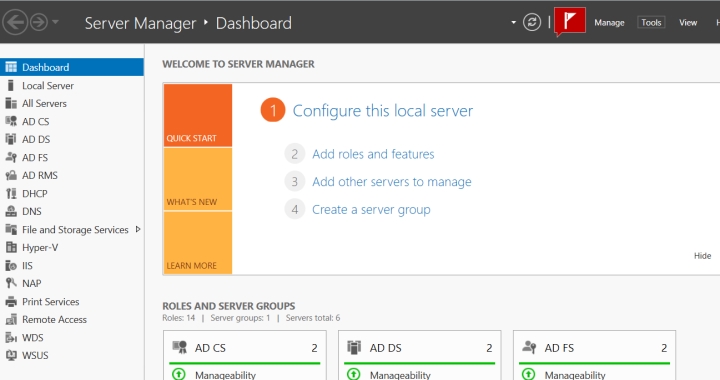Click the WSUS icon in sidebar

click(x=11, y=355)
